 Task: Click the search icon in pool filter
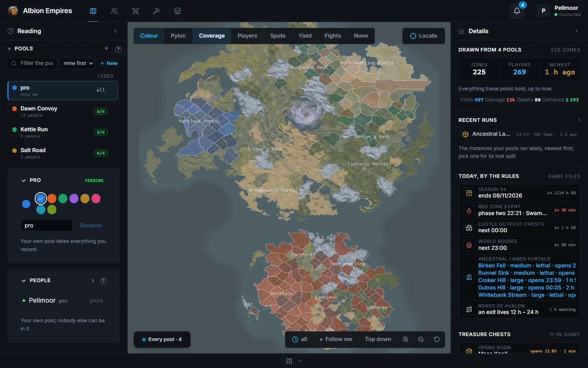tap(14, 63)
